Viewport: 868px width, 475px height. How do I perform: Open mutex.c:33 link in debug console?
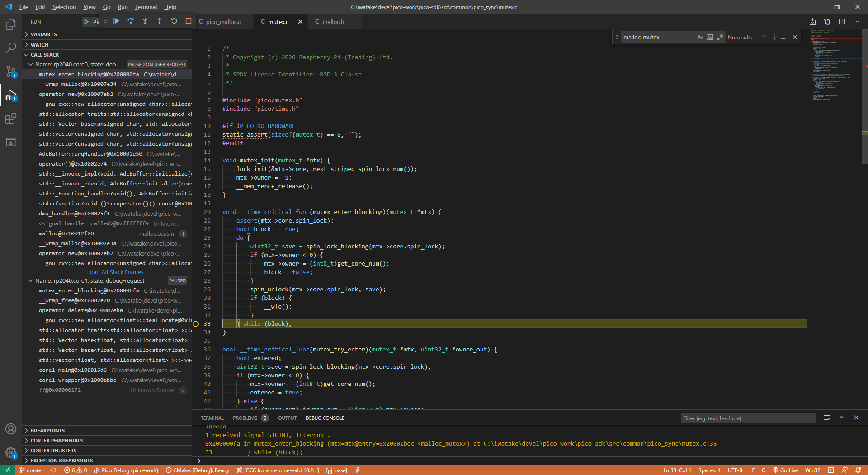(599, 444)
